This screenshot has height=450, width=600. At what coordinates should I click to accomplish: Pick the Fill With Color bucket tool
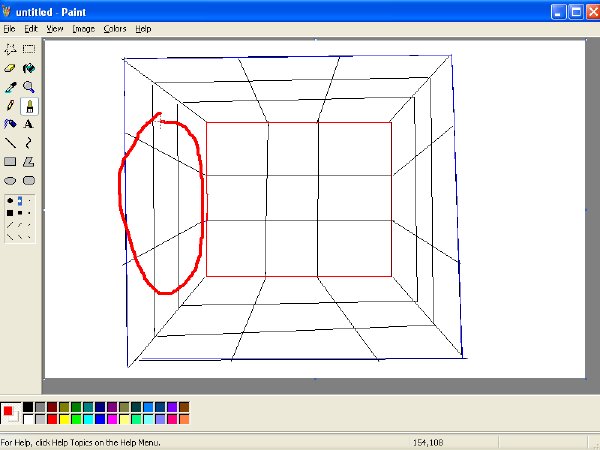29,68
